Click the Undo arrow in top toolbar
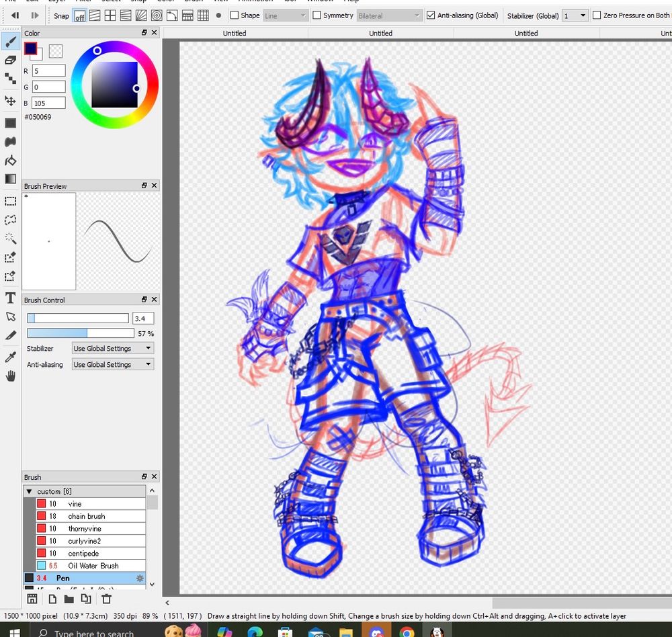The image size is (672, 637). pyautogui.click(x=15, y=15)
